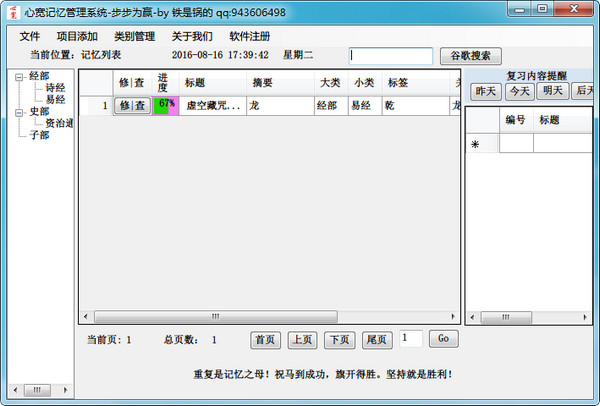Open the 类别管理 menu
Viewport: 600px width, 406px height.
[134, 36]
